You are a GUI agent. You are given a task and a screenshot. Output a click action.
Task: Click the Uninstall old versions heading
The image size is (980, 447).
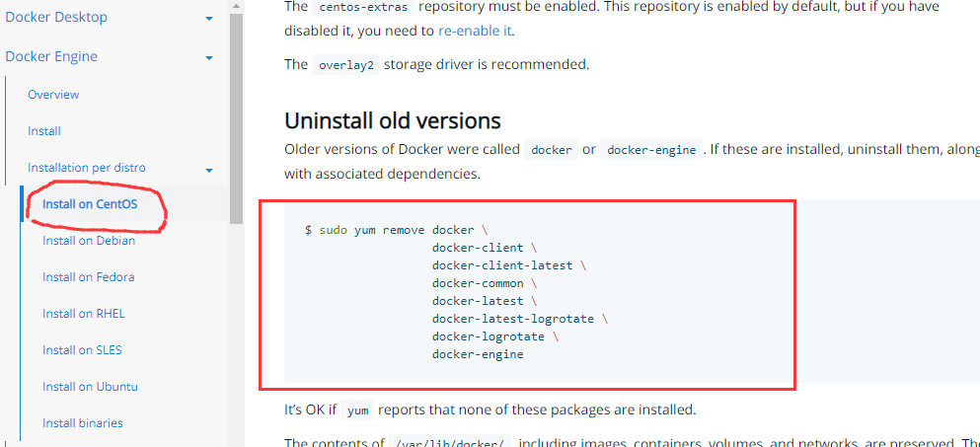(x=393, y=120)
